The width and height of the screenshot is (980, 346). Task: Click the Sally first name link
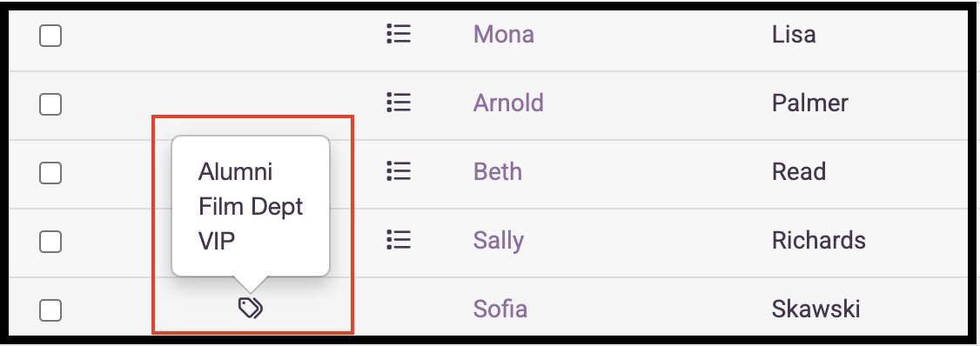tap(499, 241)
